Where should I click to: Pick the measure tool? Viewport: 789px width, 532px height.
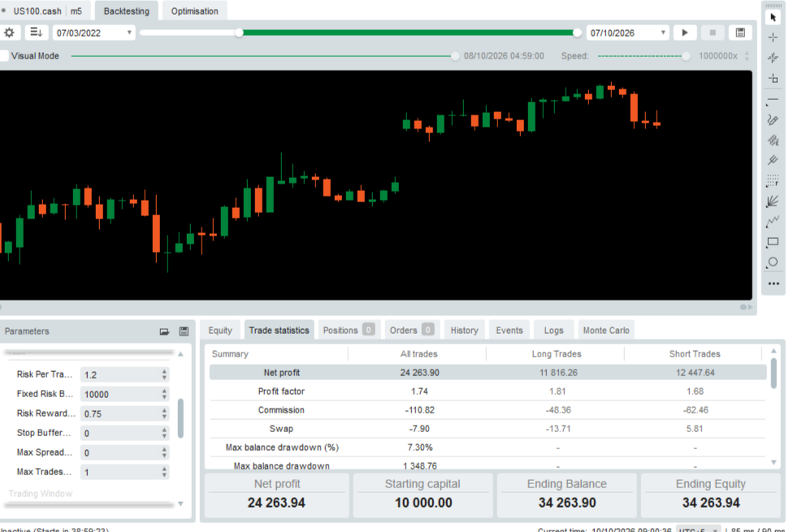[x=773, y=79]
